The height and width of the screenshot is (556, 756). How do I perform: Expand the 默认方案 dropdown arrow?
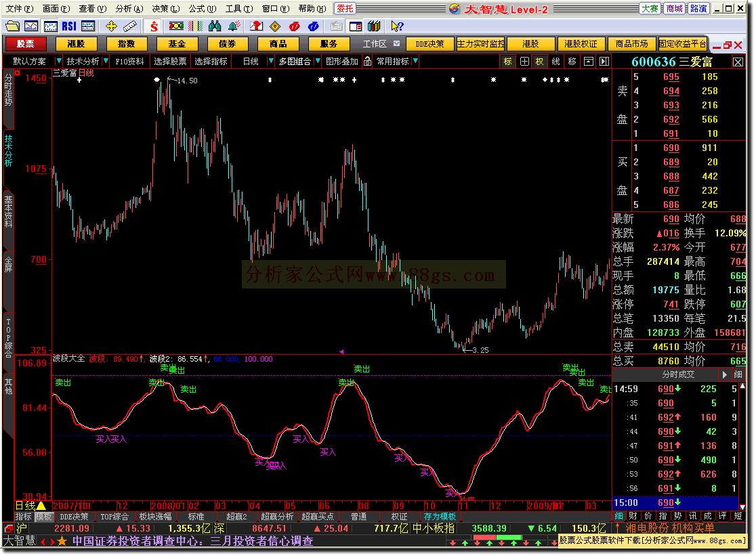[58, 61]
